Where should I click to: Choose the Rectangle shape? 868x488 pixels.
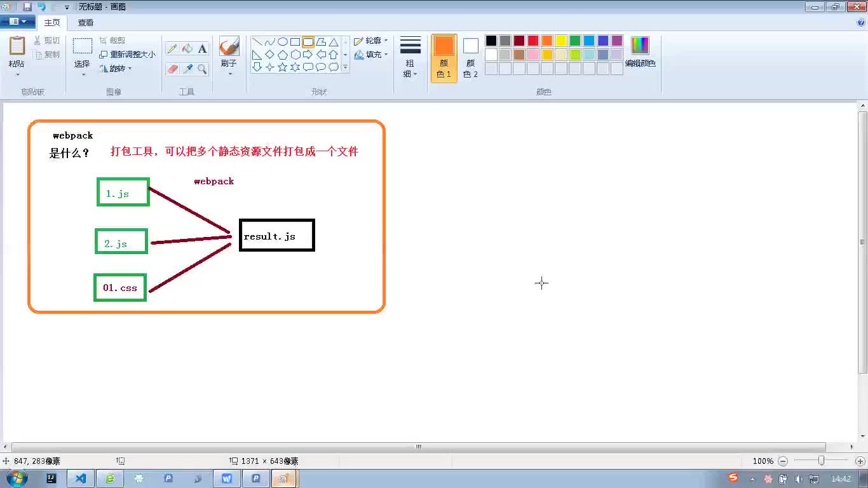tap(295, 42)
